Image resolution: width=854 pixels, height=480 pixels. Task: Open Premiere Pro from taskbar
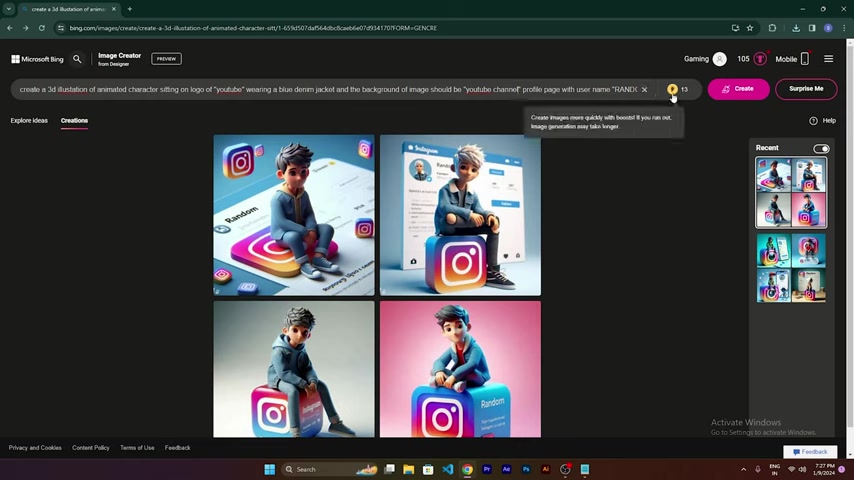tap(487, 469)
